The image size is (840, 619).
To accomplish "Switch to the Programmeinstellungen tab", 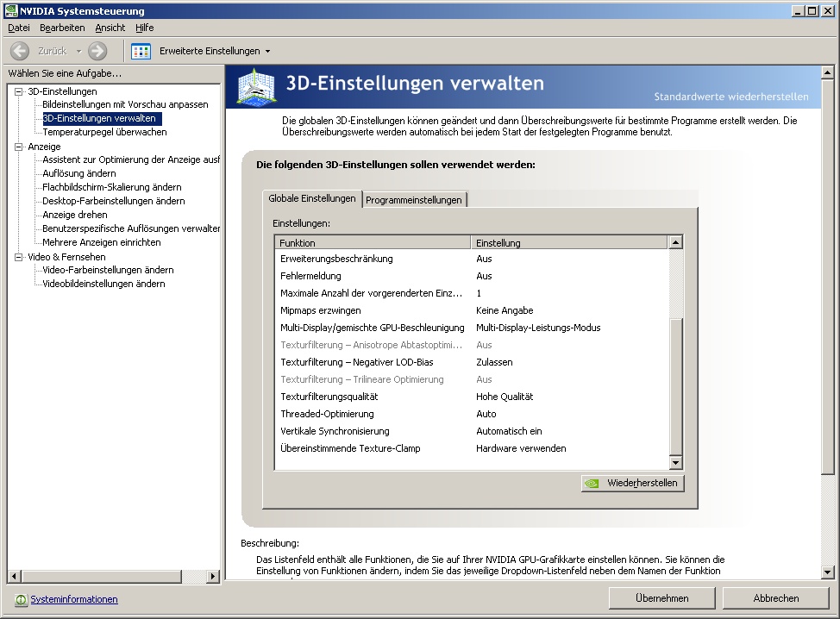I will [414, 200].
